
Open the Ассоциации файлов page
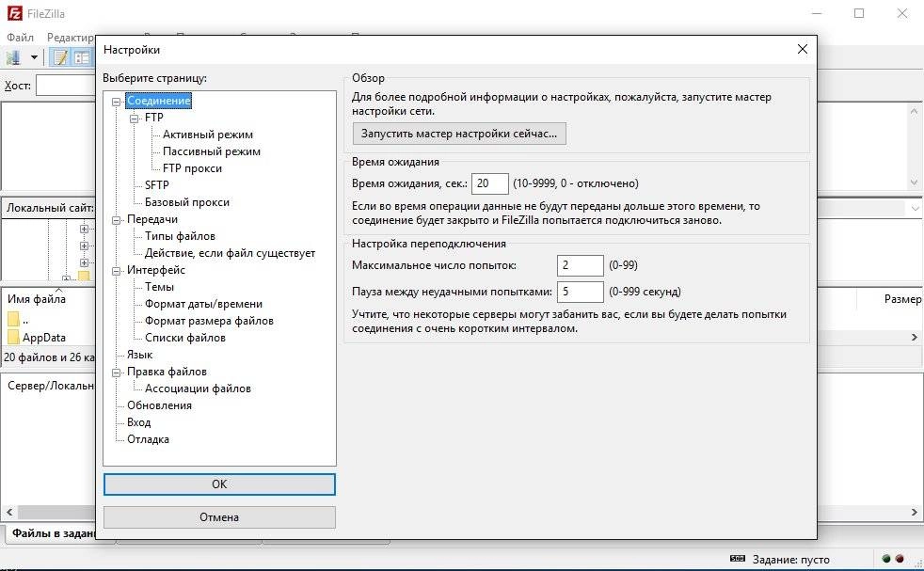198,389
